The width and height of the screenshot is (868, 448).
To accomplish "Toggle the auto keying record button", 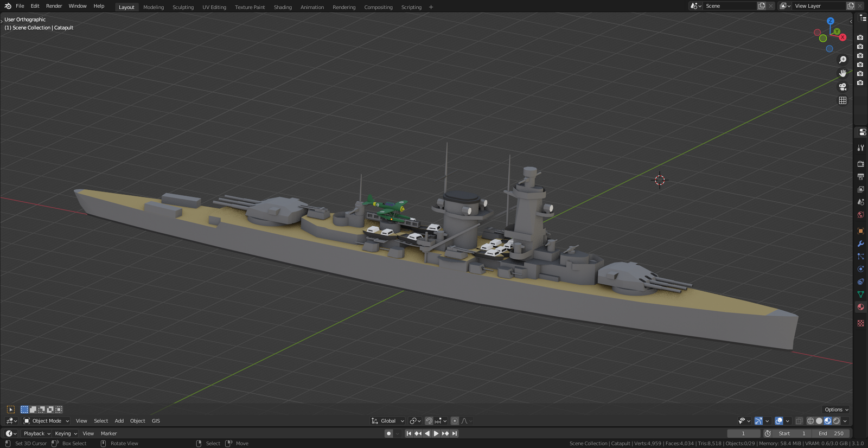I will point(388,433).
